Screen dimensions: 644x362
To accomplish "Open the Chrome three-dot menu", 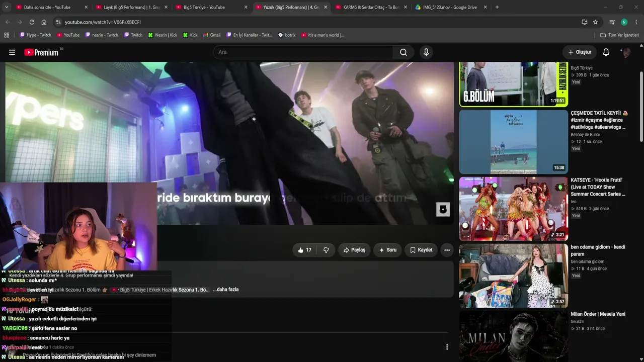I will 636,22.
